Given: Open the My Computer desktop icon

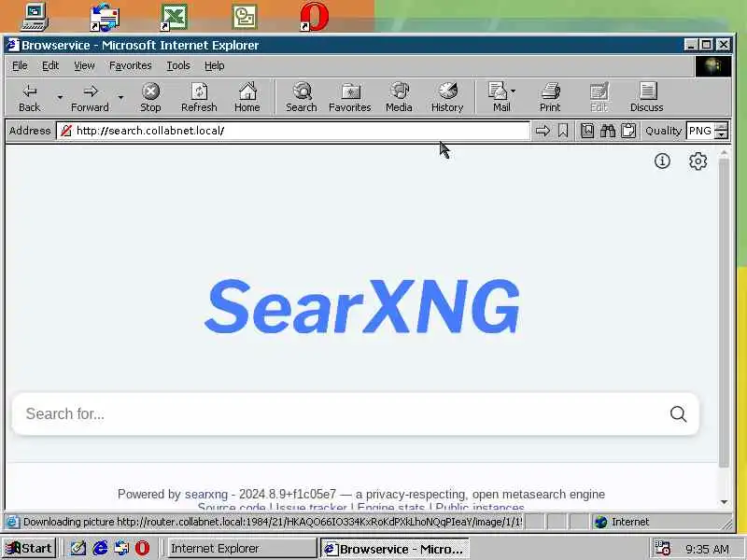Looking at the screenshot, I should [35, 17].
